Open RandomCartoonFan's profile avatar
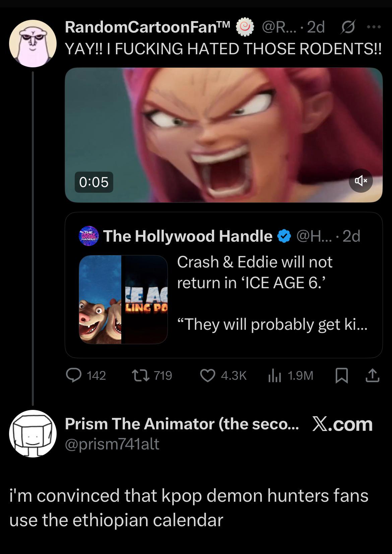392x554 pixels. (x=33, y=43)
